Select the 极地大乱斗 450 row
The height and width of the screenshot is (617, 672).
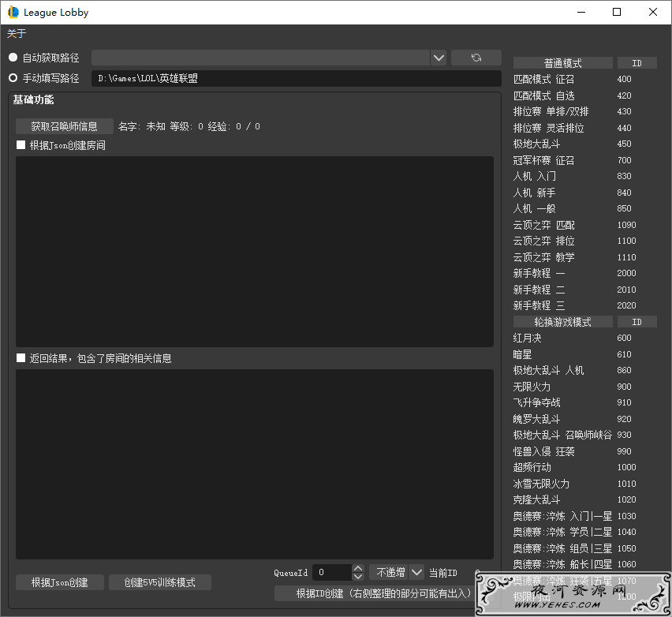pyautogui.click(x=585, y=144)
